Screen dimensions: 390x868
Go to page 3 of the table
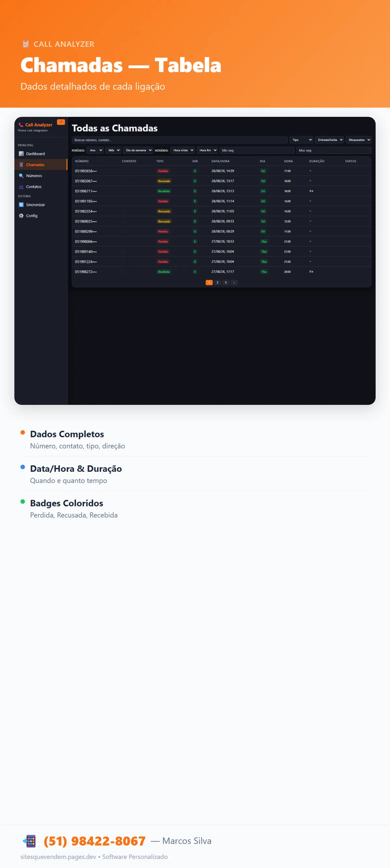pos(226,282)
